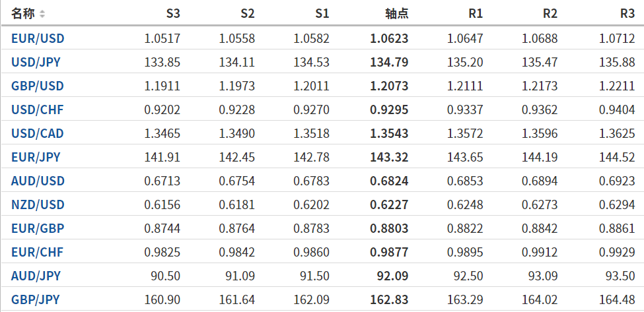The height and width of the screenshot is (312, 644).
Task: Open the GBP/JPY pair link
Action: [36, 299]
